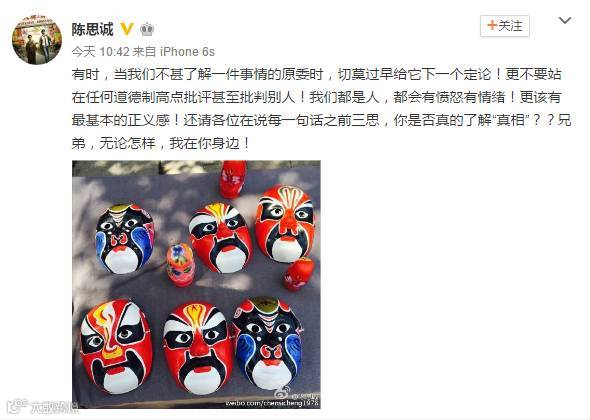Click the small painted doll between masks
The width and height of the screenshot is (590, 420).
(180, 264)
